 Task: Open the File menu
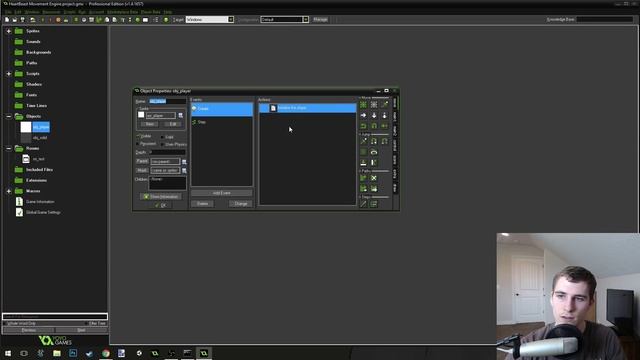tap(8, 12)
